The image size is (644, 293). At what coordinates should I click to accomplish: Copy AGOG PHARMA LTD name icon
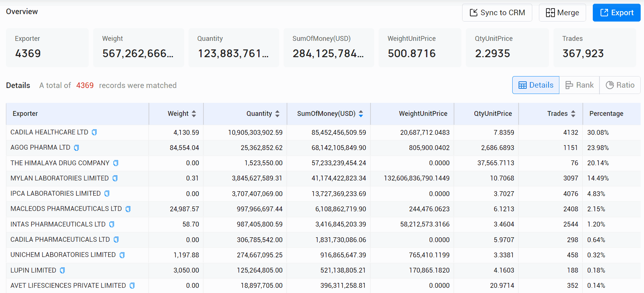click(x=76, y=148)
